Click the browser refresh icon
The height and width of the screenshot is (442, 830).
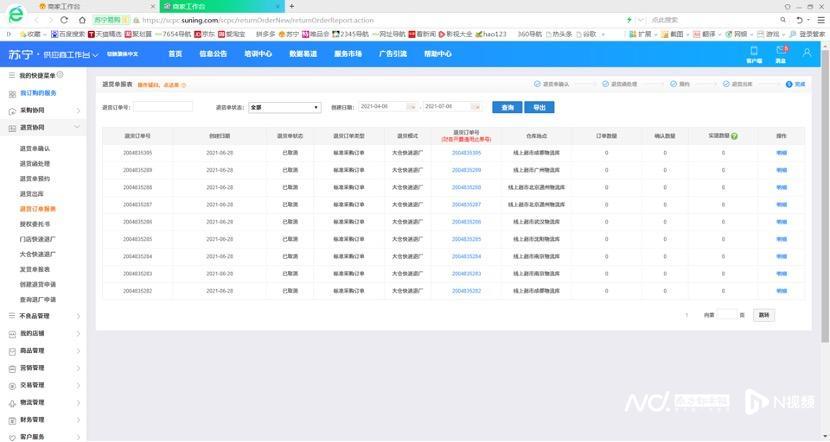tap(66, 19)
